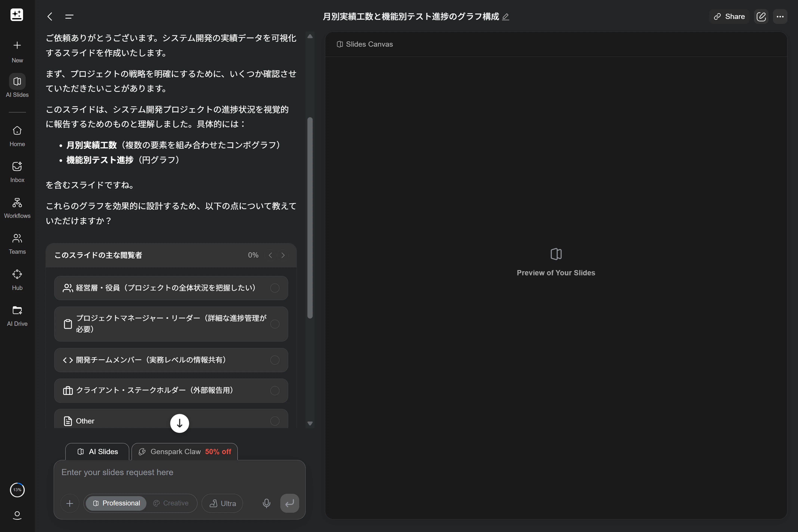Viewport: 798px width, 532px height.
Task: Go to the next question with the right chevron
Action: [283, 255]
